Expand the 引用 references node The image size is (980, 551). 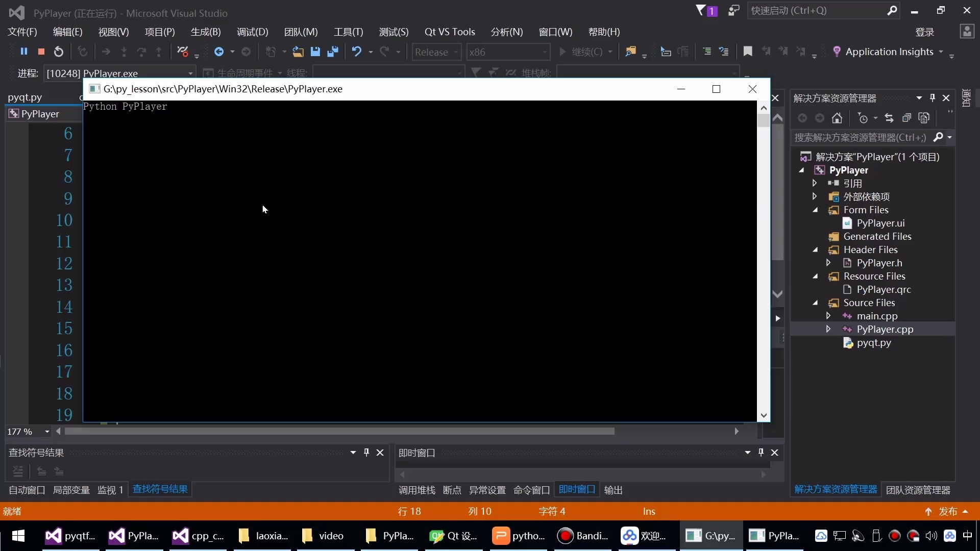coord(815,183)
